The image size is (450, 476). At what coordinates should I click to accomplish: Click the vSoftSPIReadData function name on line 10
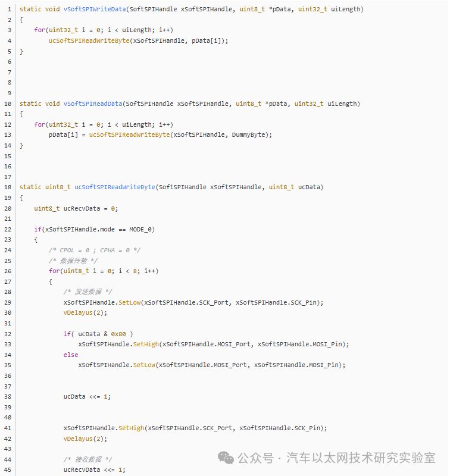tap(93, 104)
